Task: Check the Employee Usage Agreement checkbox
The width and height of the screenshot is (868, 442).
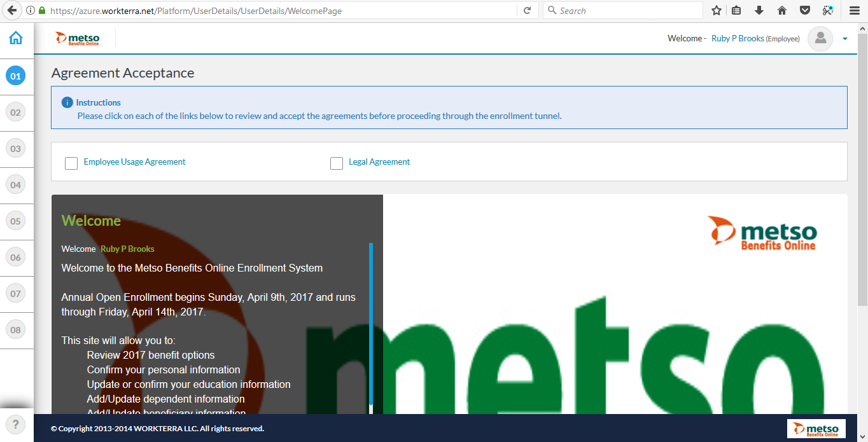Action: [71, 163]
